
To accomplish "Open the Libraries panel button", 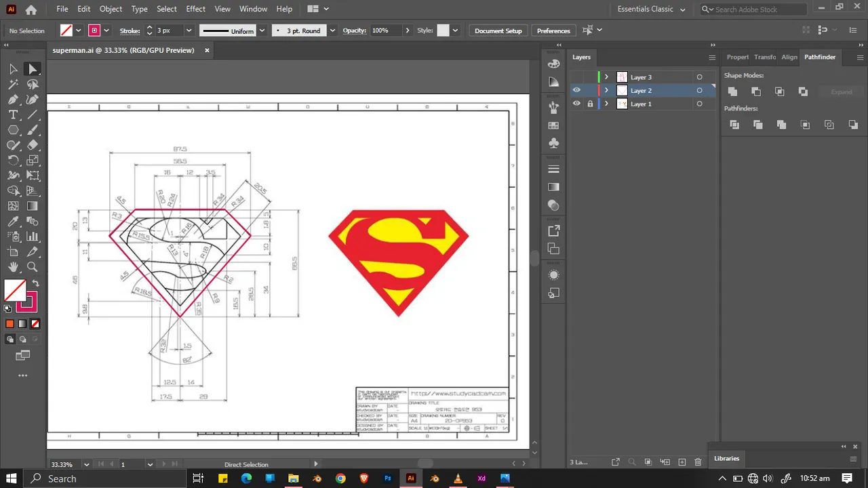I will (x=726, y=458).
